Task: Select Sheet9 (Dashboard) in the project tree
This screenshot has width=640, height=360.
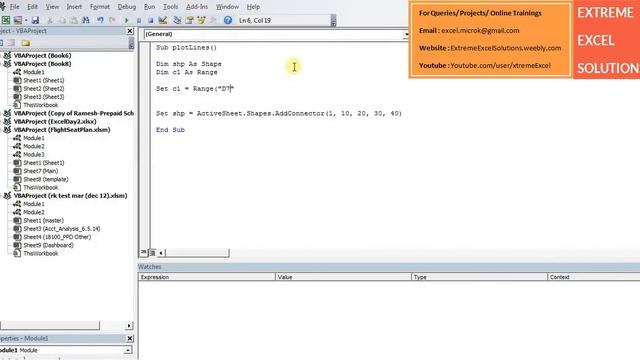Action: point(49,245)
